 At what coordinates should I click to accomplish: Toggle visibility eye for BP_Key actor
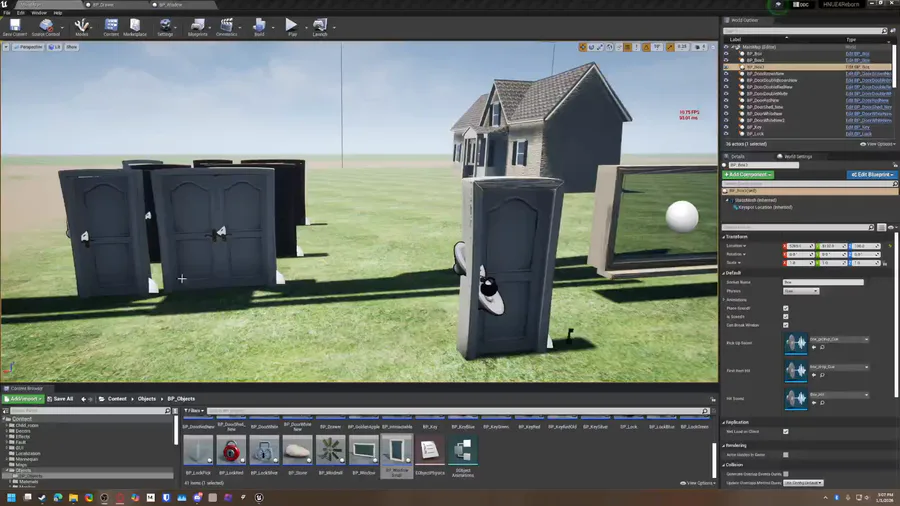coord(727,127)
